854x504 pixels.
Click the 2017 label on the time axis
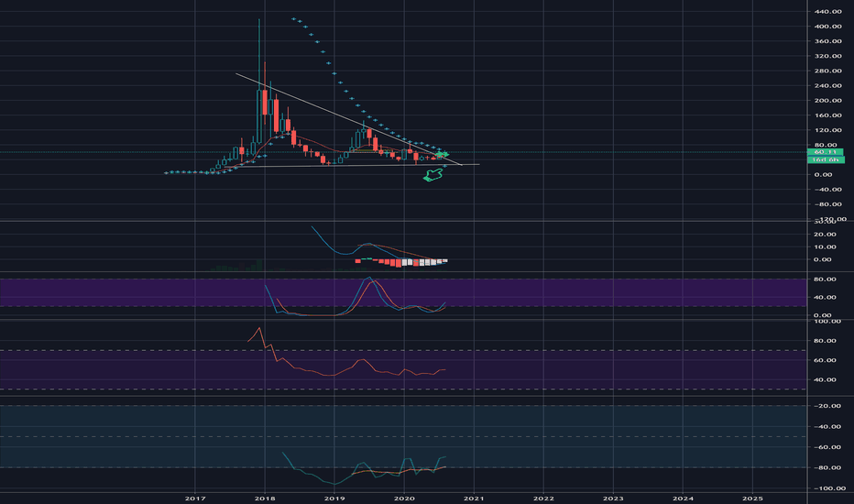(195, 499)
